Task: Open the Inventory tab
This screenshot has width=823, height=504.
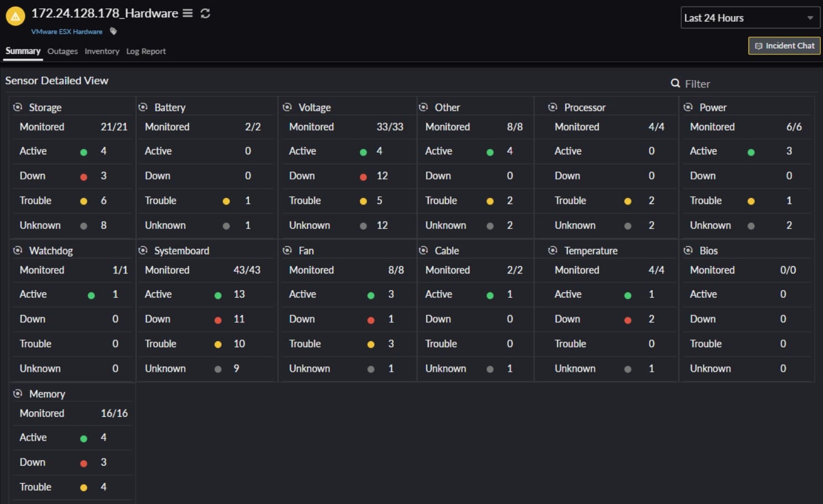Action: click(102, 51)
